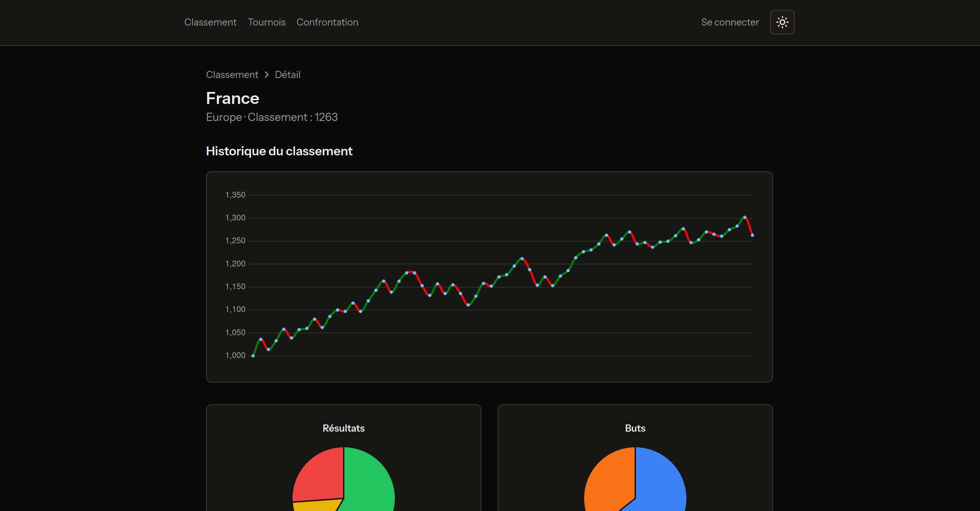
Task: Open the Classement nav link
Action: click(211, 22)
